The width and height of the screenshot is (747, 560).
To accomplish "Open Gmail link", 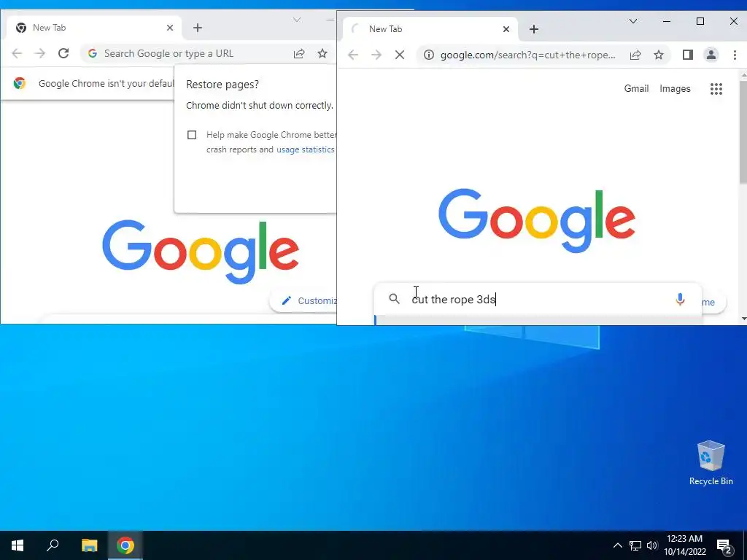I will 636,88.
